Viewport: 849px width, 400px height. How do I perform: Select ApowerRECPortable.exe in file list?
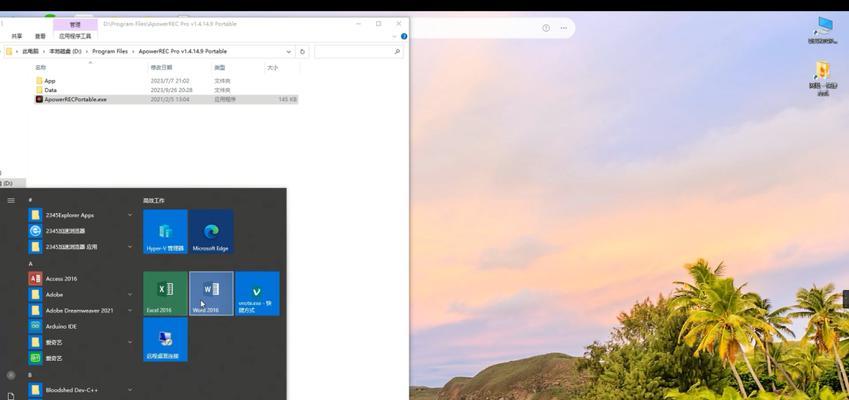[x=165, y=100]
